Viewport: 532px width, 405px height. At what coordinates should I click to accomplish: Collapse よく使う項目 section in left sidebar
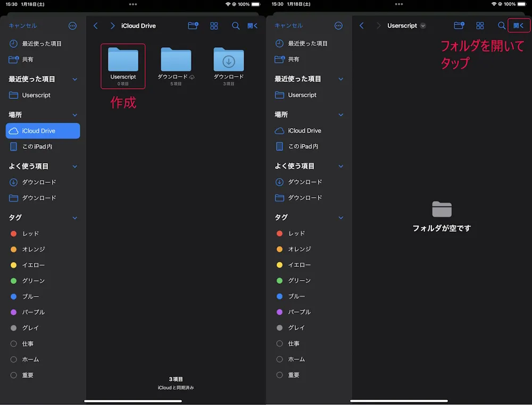click(75, 166)
